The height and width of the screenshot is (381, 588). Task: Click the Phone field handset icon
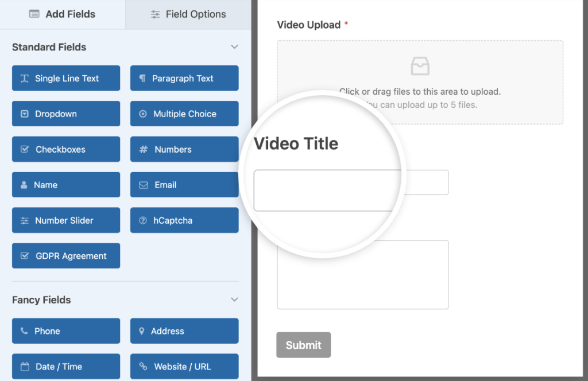[23, 331]
